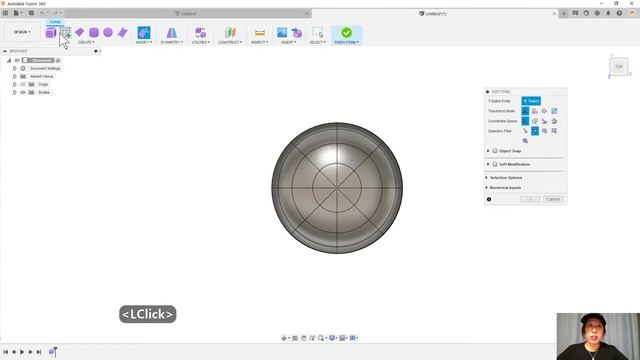Viewport: 640px width, 360px height.
Task: Click the Symmetry mirror icon
Action: [x=171, y=33]
